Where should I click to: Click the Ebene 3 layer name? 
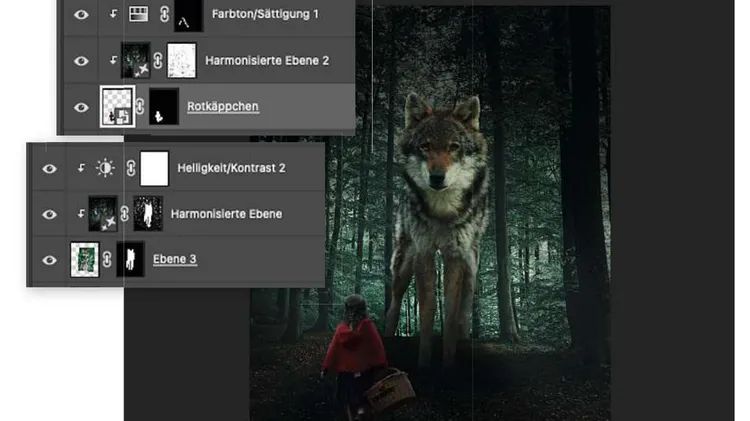tap(175, 259)
